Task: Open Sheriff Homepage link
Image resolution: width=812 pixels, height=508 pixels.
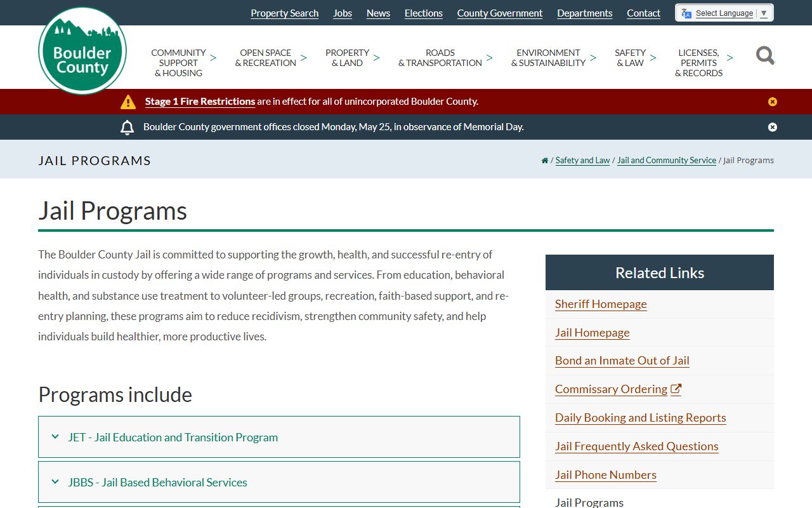Action: (601, 304)
